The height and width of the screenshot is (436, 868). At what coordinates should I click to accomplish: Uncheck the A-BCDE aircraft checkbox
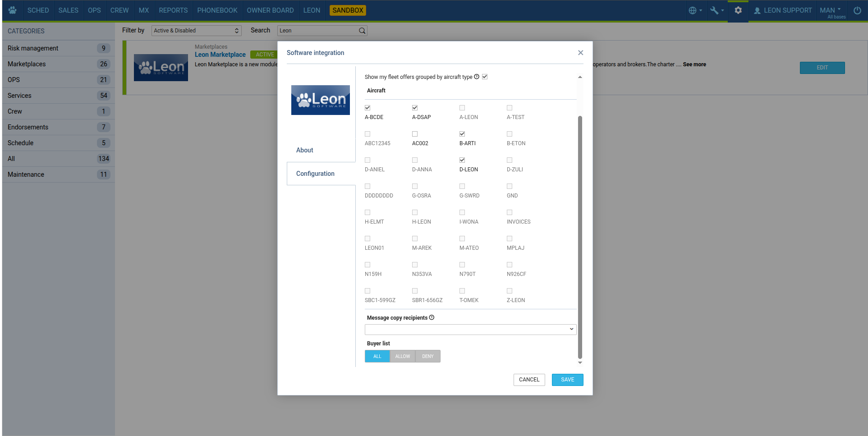(x=367, y=108)
